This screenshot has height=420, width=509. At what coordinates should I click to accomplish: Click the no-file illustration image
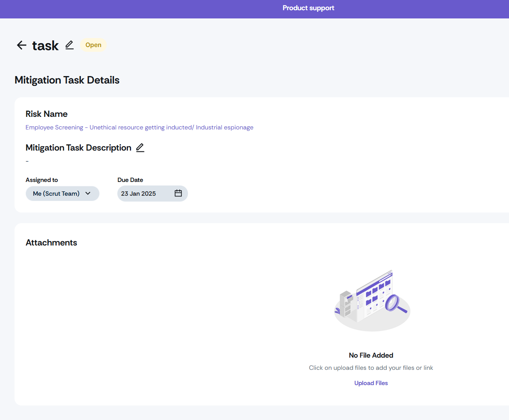pos(372,300)
